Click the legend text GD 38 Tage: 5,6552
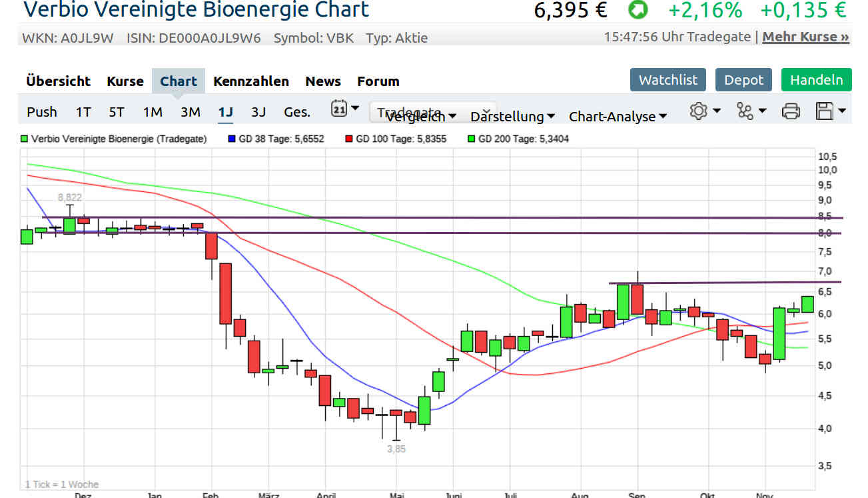This screenshot has width=868, height=498. [281, 139]
